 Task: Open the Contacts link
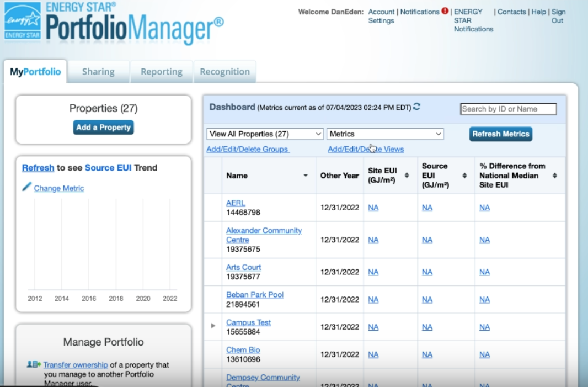coord(511,12)
